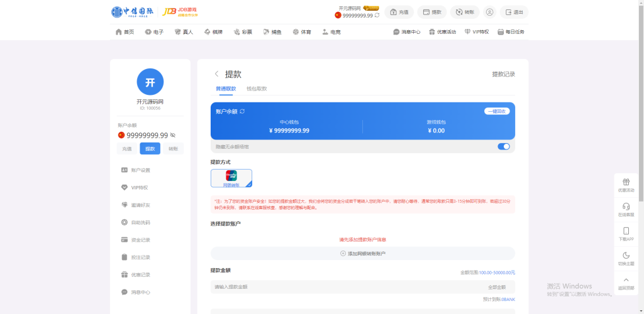Hide sidebar balance with eye icon
This screenshot has width=644, height=314.
173,135
